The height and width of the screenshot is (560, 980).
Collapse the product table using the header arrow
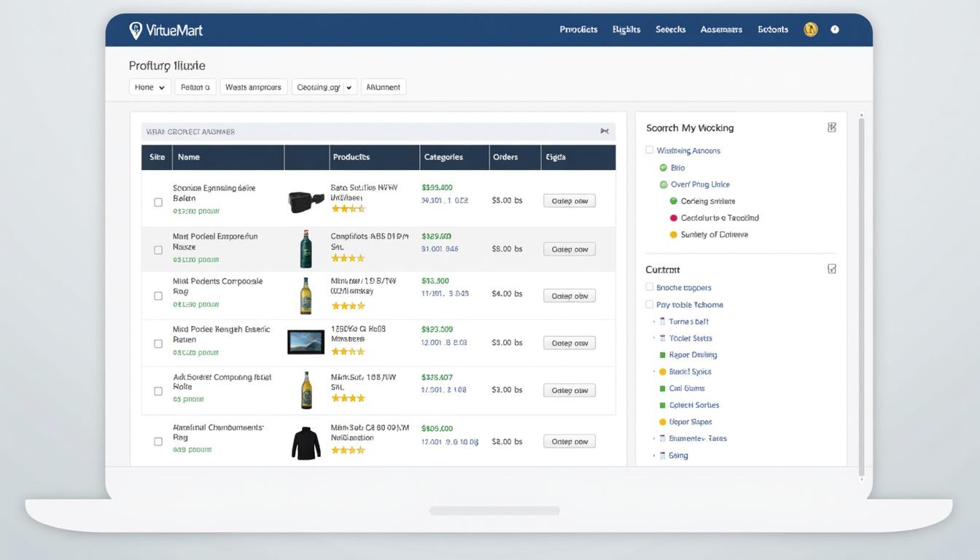pyautogui.click(x=604, y=131)
